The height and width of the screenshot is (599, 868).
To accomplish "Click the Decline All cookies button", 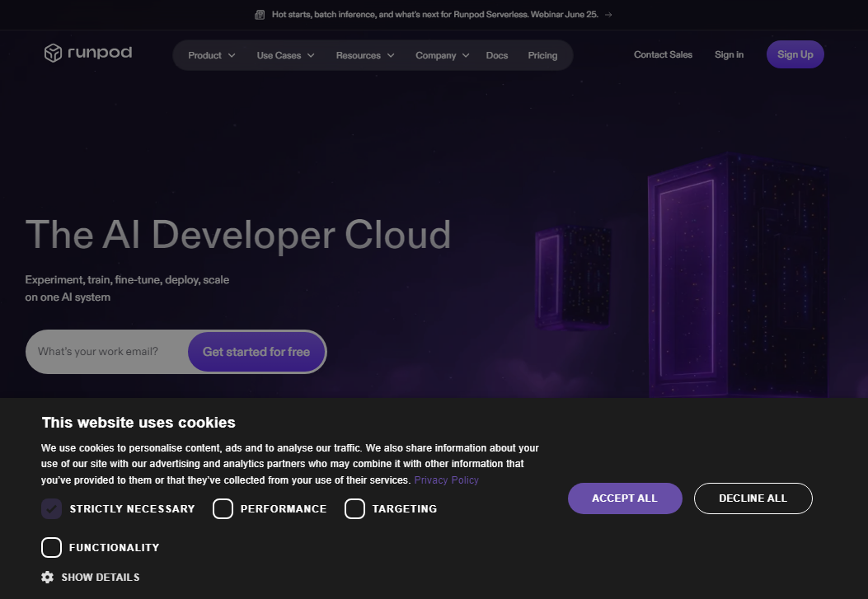I will pos(753,498).
